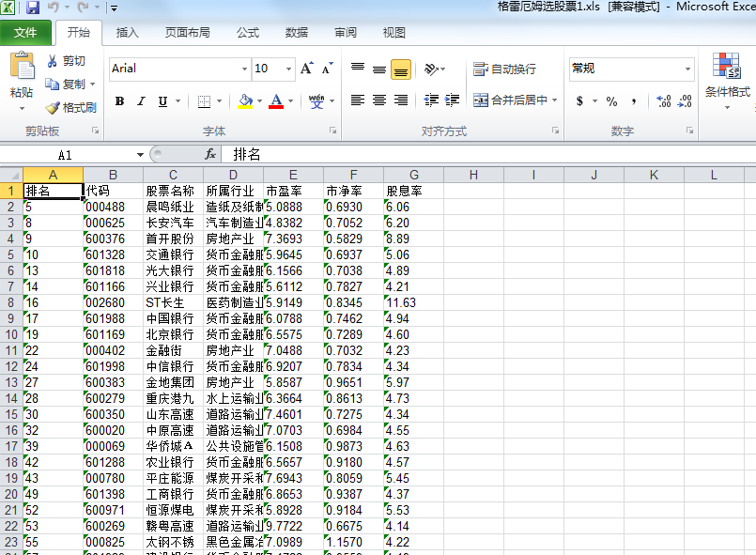The height and width of the screenshot is (555, 756).
Task: Decrease font size with small A icon
Action: 328,69
